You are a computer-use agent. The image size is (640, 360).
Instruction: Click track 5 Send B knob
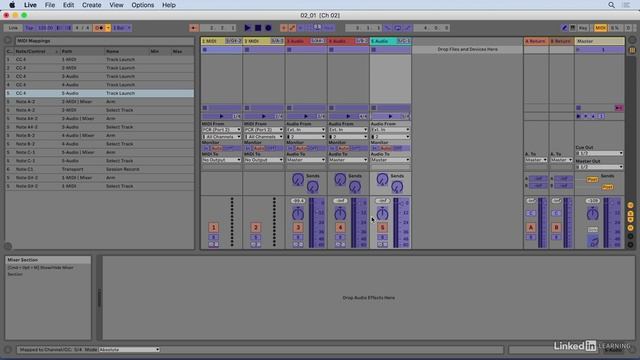397,187
